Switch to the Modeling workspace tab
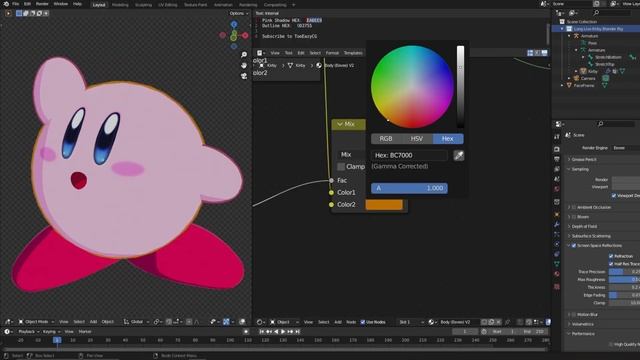 point(120,5)
